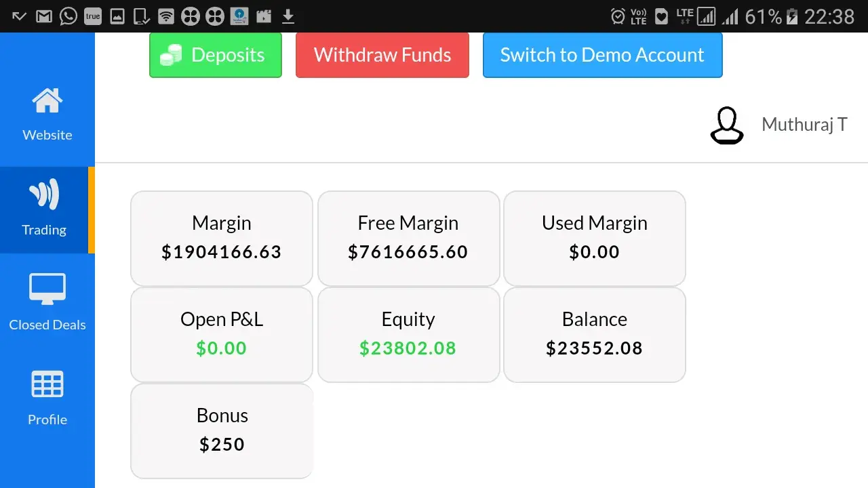Open the Website home icon
Screen dimensions: 868x488
[47, 102]
